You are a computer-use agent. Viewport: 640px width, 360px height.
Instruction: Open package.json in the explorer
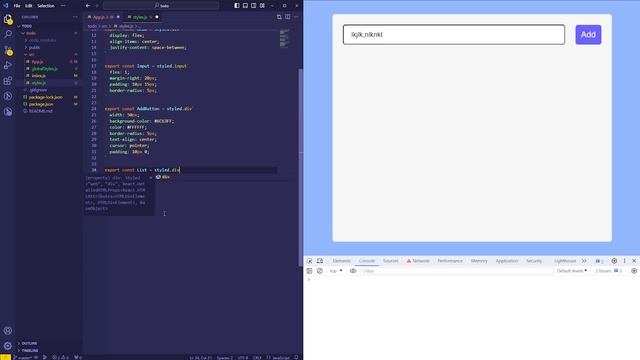tap(41, 104)
